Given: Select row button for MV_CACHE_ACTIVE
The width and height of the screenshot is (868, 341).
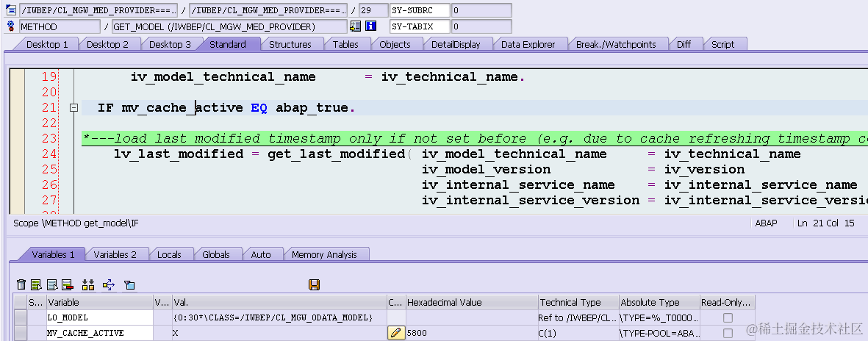Looking at the screenshot, I should point(20,333).
